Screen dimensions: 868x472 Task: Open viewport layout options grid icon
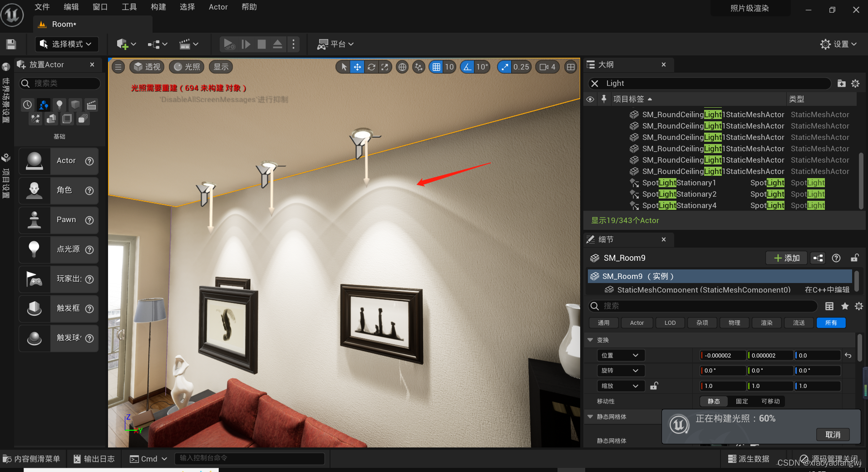(x=571, y=67)
